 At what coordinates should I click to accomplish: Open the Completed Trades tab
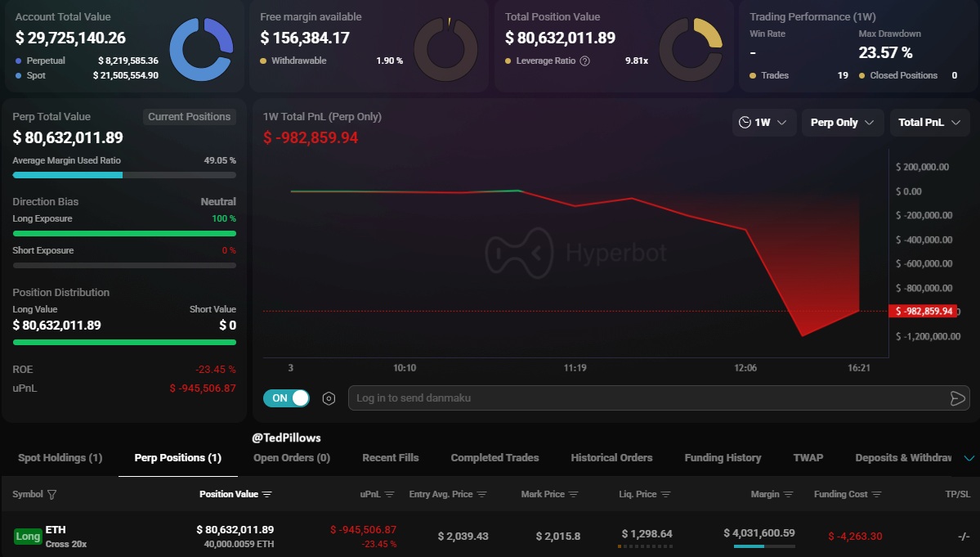[495, 457]
